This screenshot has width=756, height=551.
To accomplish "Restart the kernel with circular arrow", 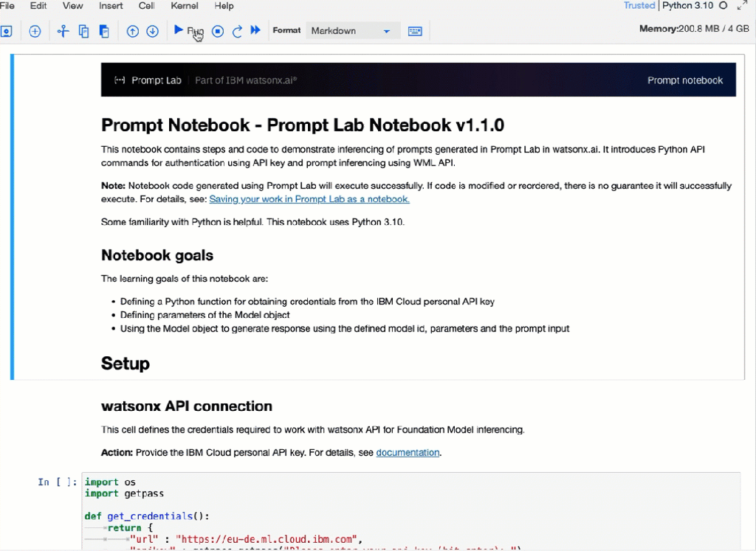I will click(x=237, y=31).
